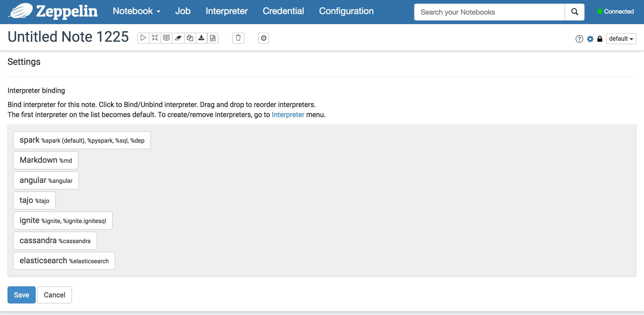The image size is (644, 315).
Task: Toggle binding of the spark interpreter
Action: pos(82,140)
